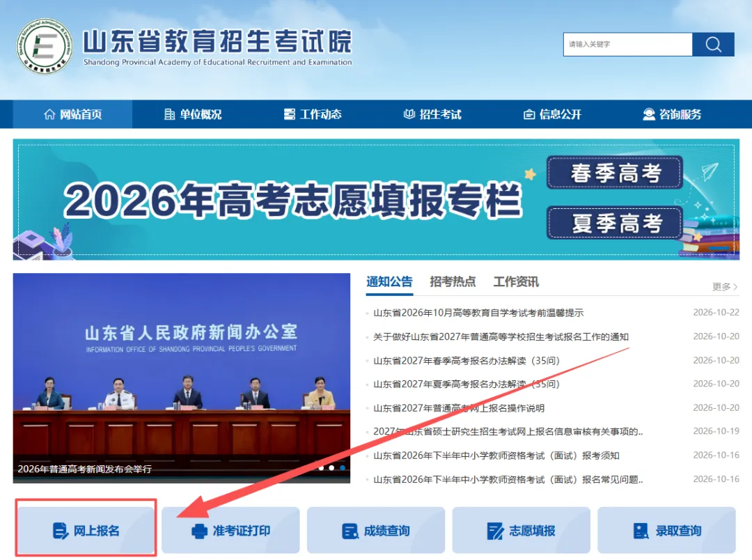Screen dimensions: 752x560
Task: Click the printer icon on 准考证打印
Action: [x=200, y=531]
